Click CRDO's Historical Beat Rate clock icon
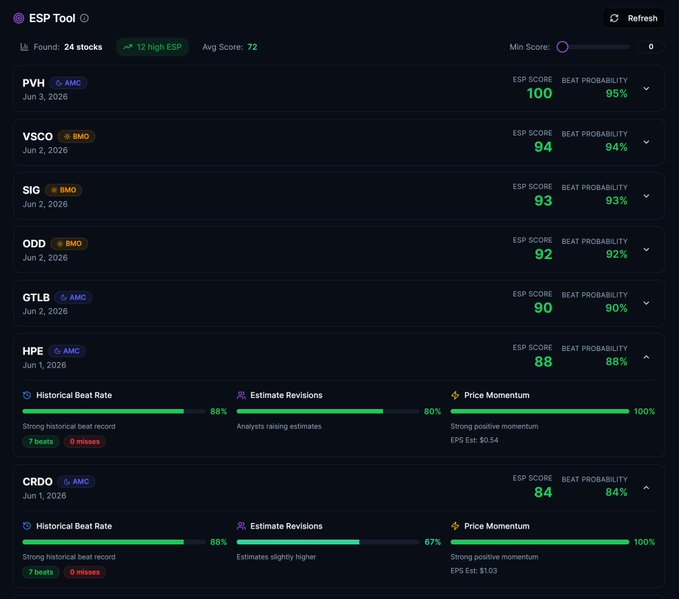Image resolution: width=679 pixels, height=599 pixels. pyautogui.click(x=27, y=526)
